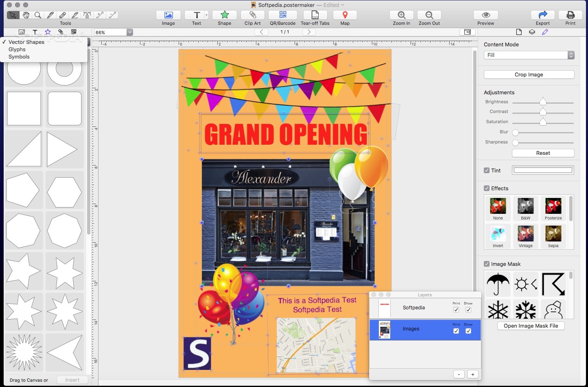Open the Preview eye icon
This screenshot has height=387, width=588.
coord(485,15)
